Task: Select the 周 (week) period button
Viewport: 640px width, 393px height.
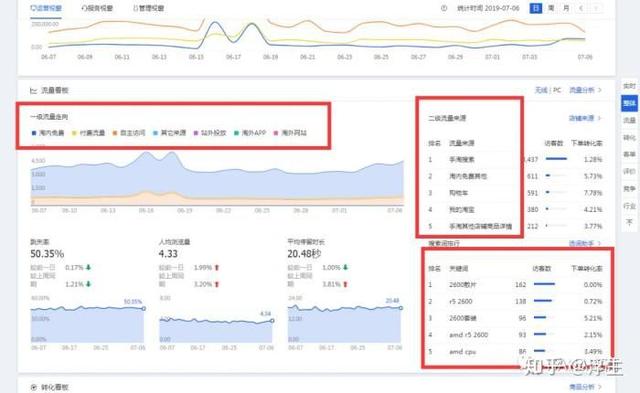Action: coord(551,8)
